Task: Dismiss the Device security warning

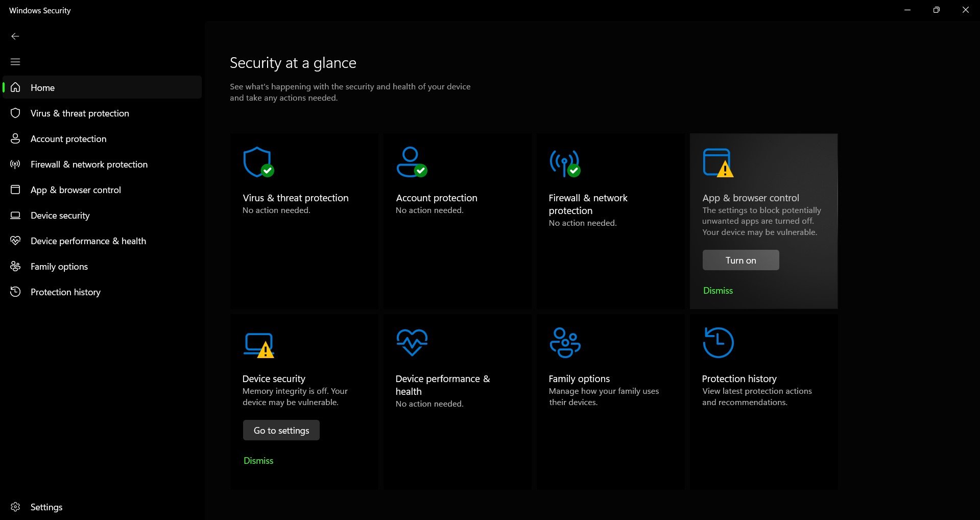Action: tap(258, 460)
